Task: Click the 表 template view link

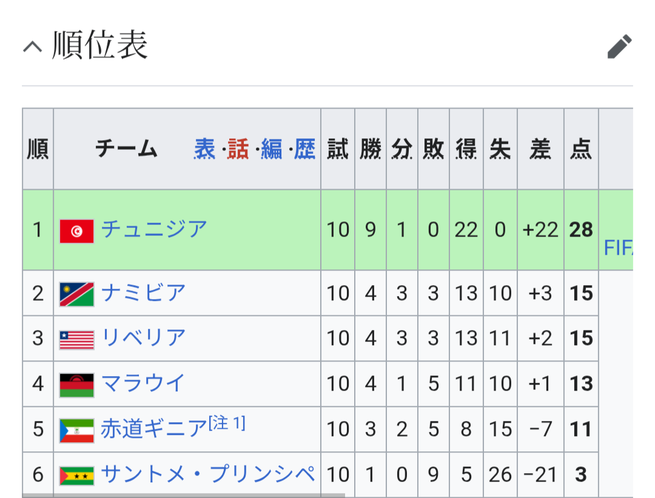Action: pos(204,149)
